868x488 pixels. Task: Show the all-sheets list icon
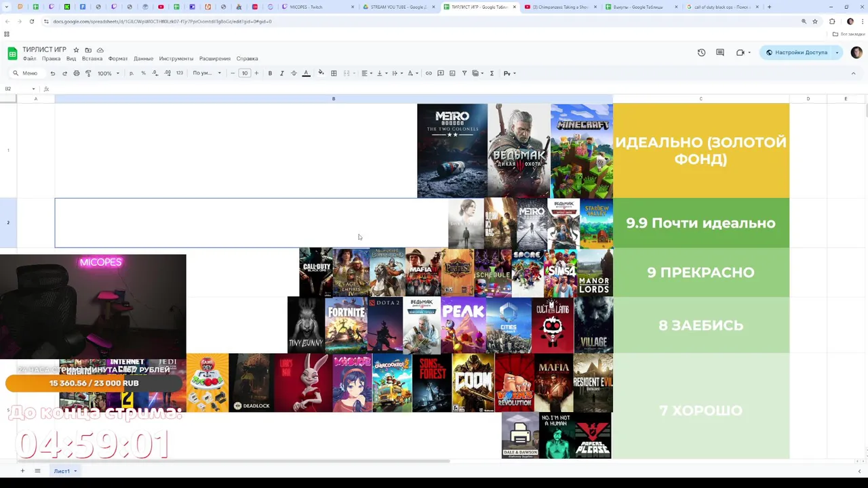point(37,471)
